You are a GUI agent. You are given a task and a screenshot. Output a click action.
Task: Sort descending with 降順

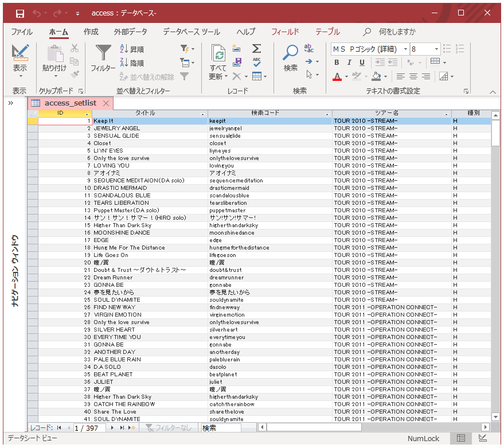(132, 63)
